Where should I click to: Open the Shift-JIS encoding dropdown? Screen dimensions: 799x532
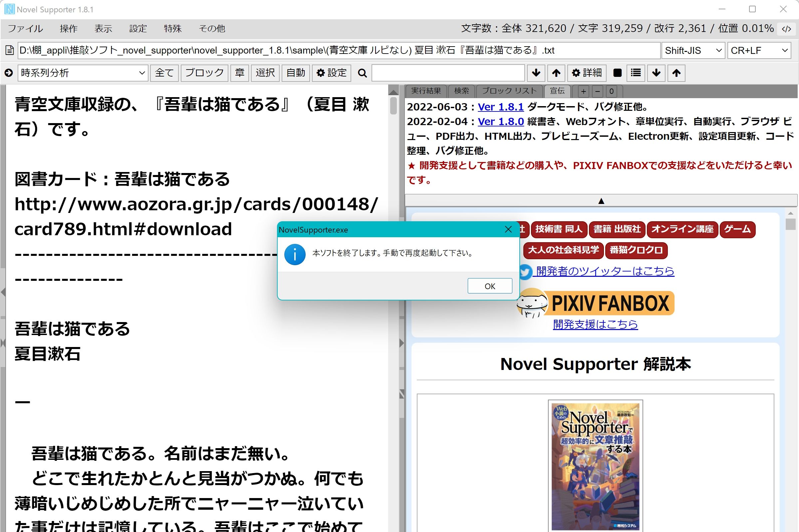coord(693,51)
